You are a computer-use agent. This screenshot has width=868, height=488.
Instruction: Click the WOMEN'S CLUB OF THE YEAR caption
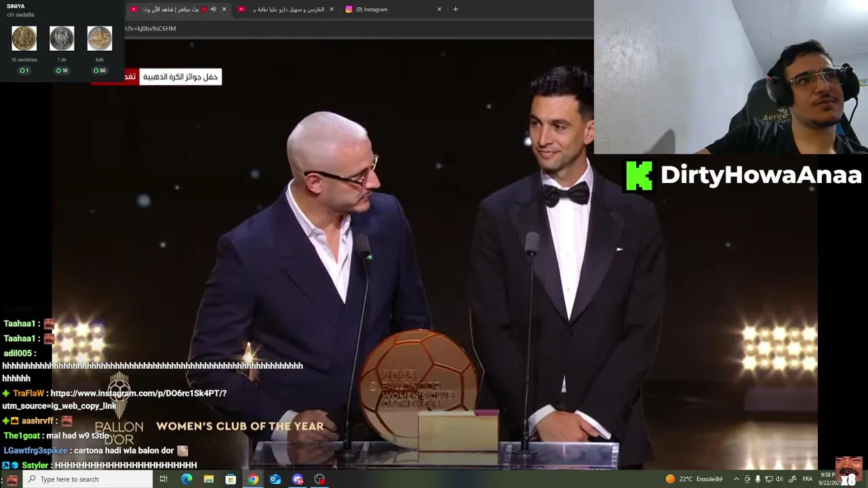pos(240,426)
